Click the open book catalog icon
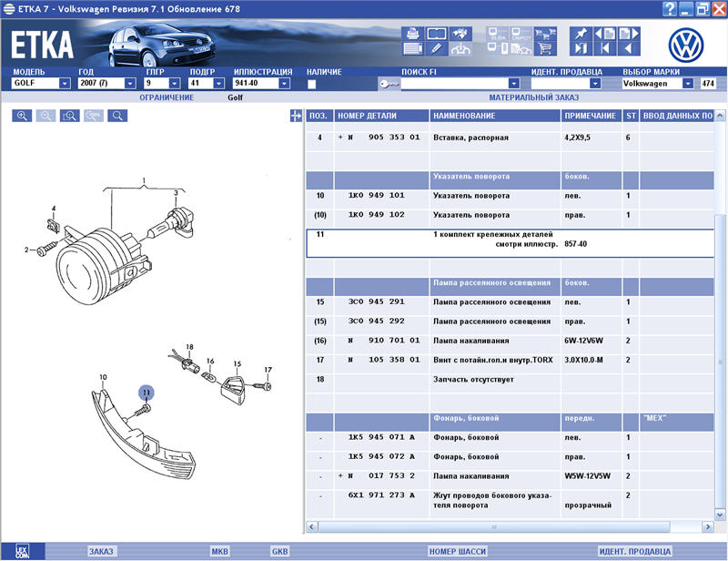The width and height of the screenshot is (728, 561). tap(437, 34)
